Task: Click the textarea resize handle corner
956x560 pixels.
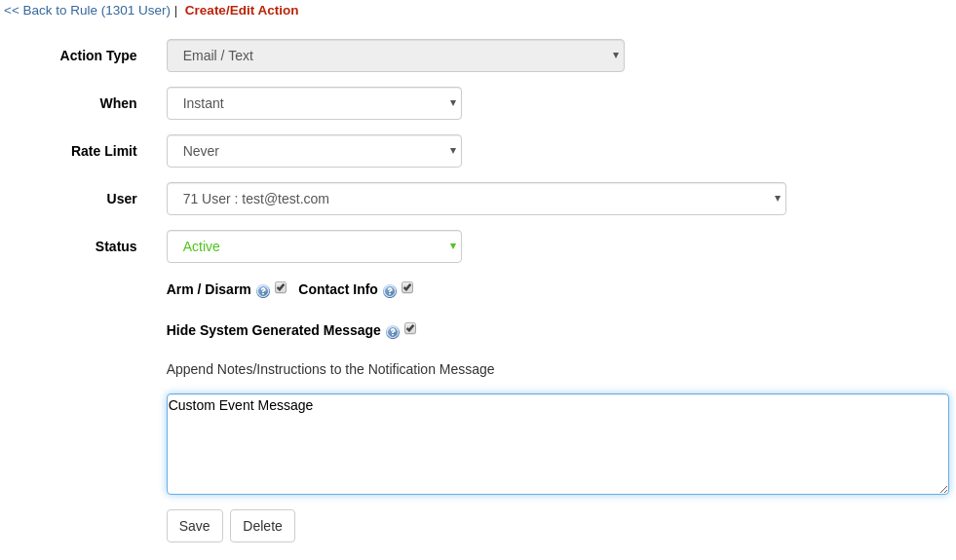Action: pos(943,489)
